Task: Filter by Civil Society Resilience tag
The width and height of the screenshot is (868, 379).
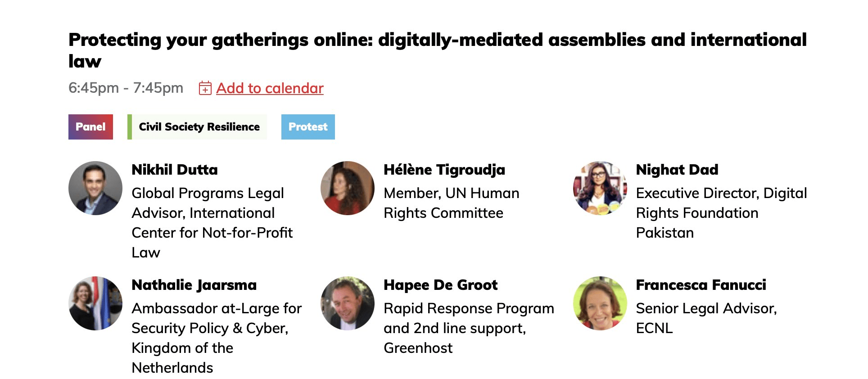Action: (199, 127)
